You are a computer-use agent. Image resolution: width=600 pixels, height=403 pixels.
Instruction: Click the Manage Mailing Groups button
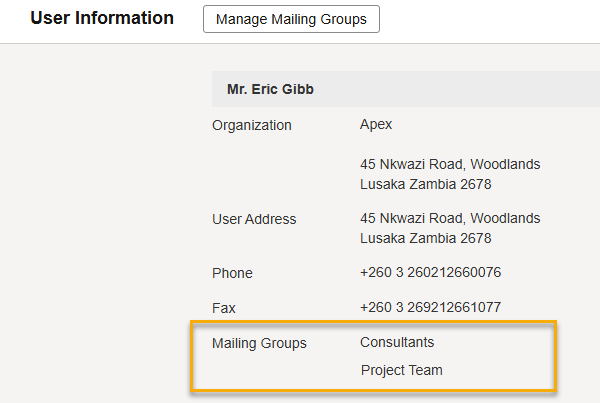click(291, 19)
